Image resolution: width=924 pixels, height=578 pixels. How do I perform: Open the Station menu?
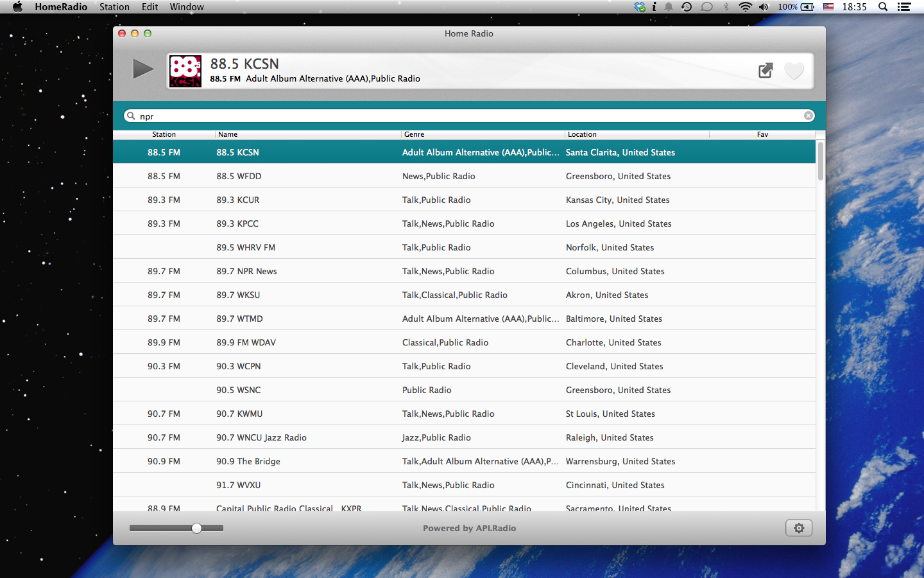click(114, 7)
